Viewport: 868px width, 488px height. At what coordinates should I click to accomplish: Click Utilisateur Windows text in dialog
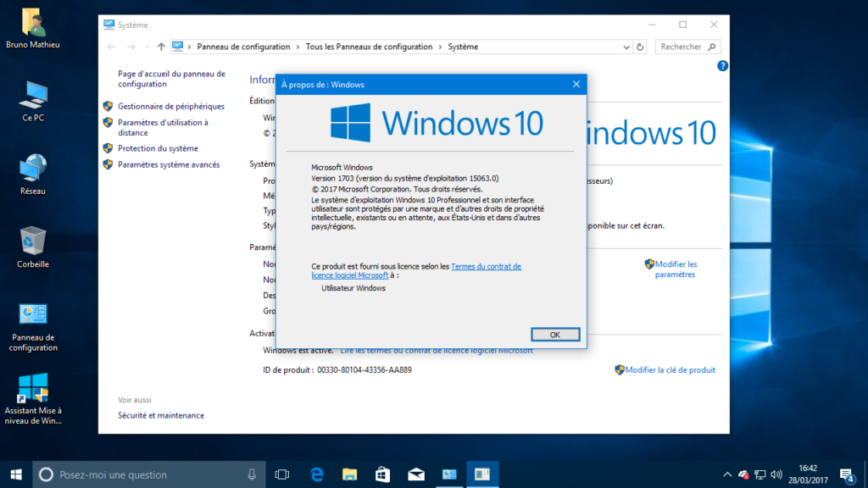tap(353, 288)
